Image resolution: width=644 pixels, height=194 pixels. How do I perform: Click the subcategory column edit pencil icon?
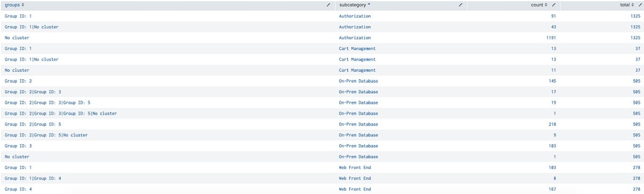(460, 5)
